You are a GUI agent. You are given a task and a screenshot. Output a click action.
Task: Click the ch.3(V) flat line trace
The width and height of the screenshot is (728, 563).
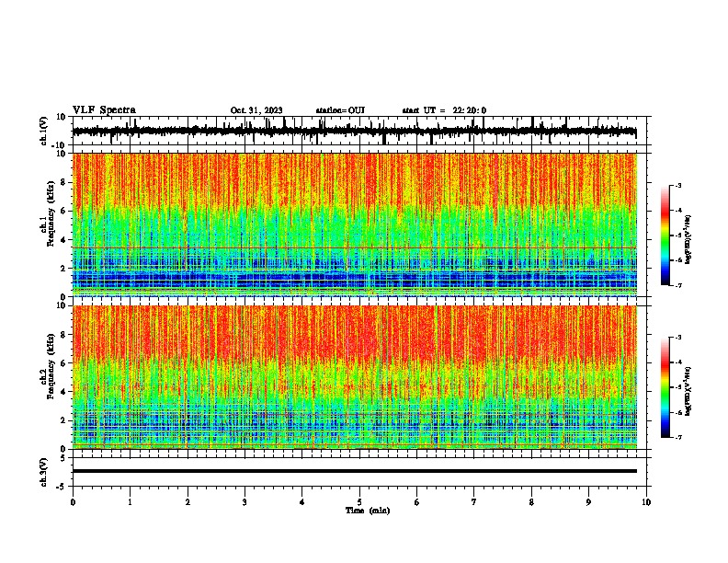click(355, 471)
